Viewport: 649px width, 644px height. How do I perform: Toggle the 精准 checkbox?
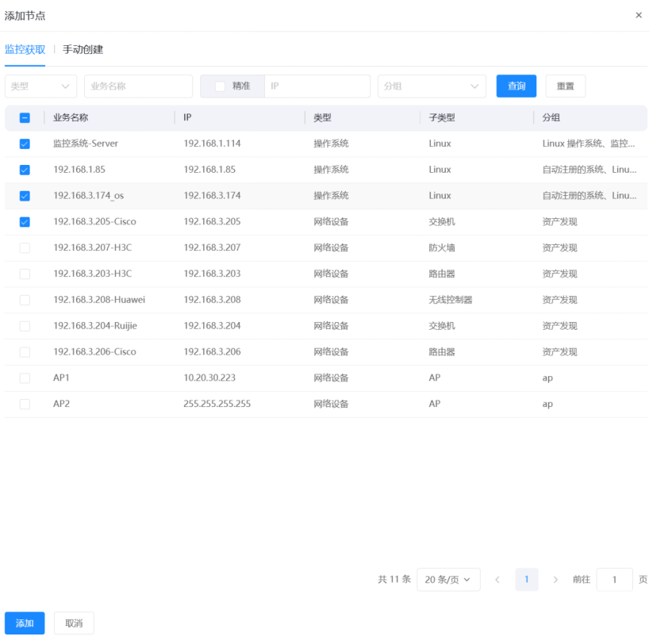pos(221,86)
